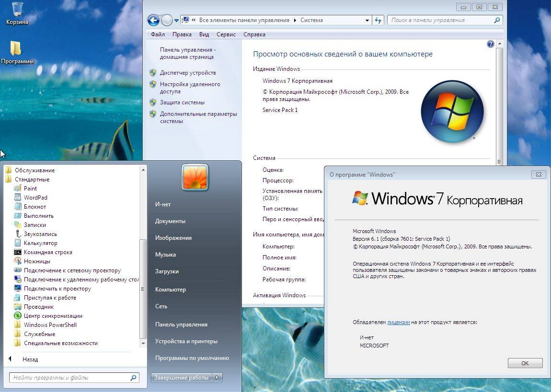Click the Start menu programs list scrollbar thumb

pos(143,289)
